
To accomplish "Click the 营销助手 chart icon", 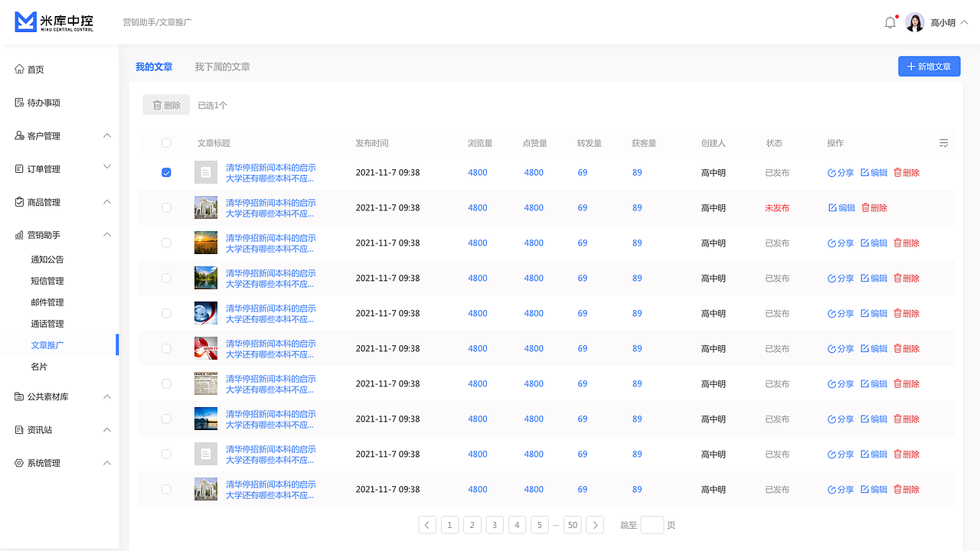I will [19, 235].
